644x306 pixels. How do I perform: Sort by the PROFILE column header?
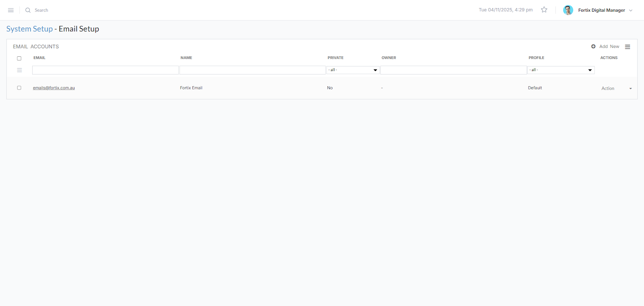(x=536, y=58)
